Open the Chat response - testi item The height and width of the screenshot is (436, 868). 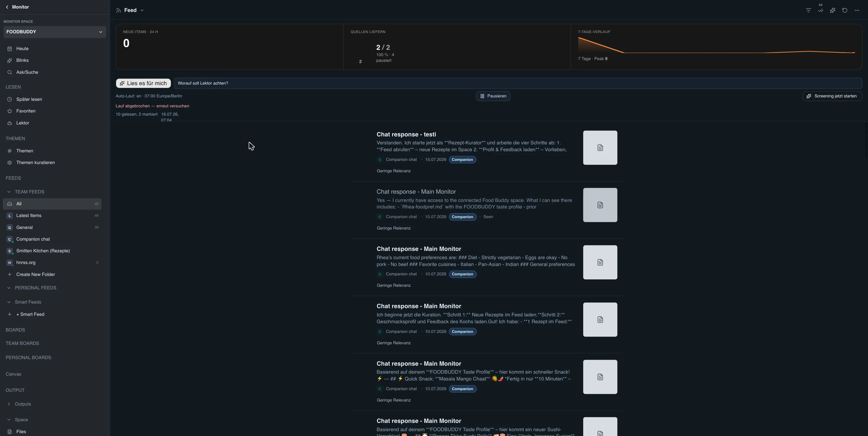(x=406, y=134)
